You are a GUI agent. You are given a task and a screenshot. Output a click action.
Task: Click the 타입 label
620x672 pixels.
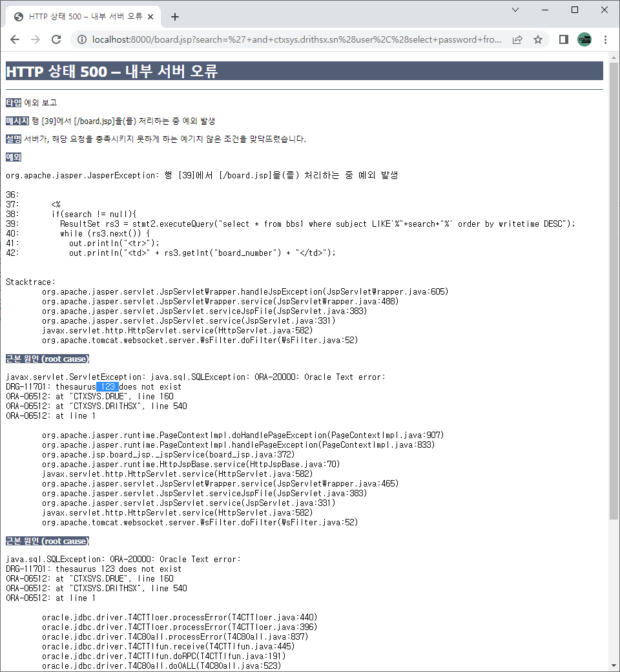point(14,103)
